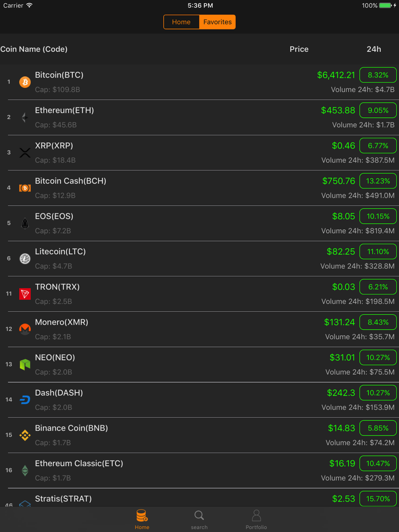Image resolution: width=399 pixels, height=532 pixels.
Task: Open the Portfolio tab in bottom bar
Action: coord(256,520)
